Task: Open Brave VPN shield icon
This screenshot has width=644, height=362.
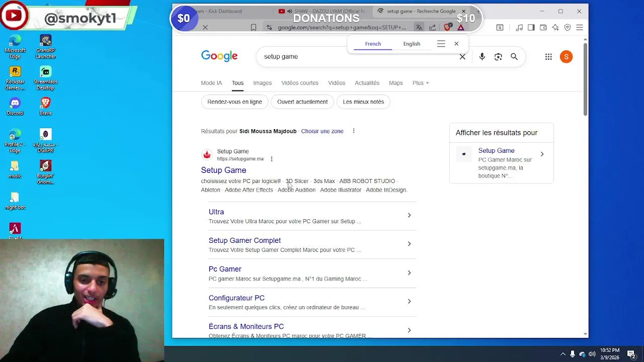Action: click(568, 27)
